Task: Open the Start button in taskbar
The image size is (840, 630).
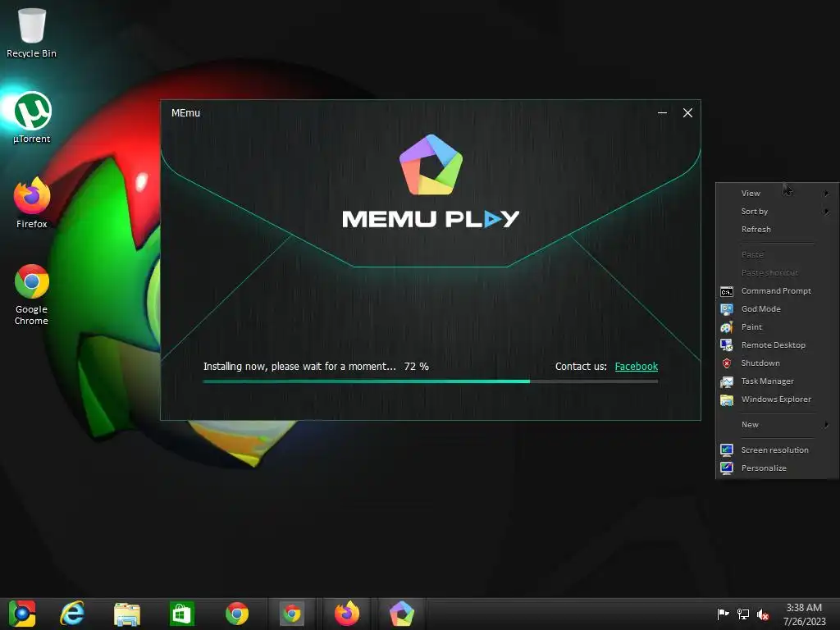Action: pyautogui.click(x=22, y=614)
